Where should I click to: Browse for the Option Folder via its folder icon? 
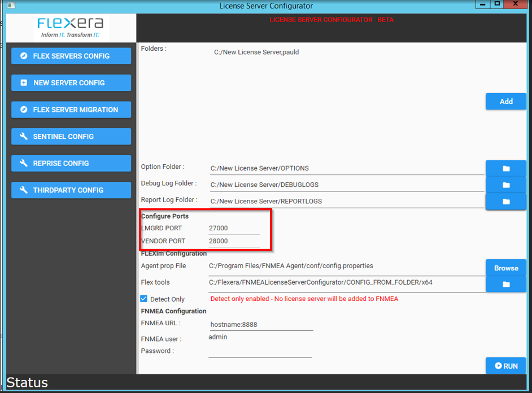pyautogui.click(x=506, y=168)
